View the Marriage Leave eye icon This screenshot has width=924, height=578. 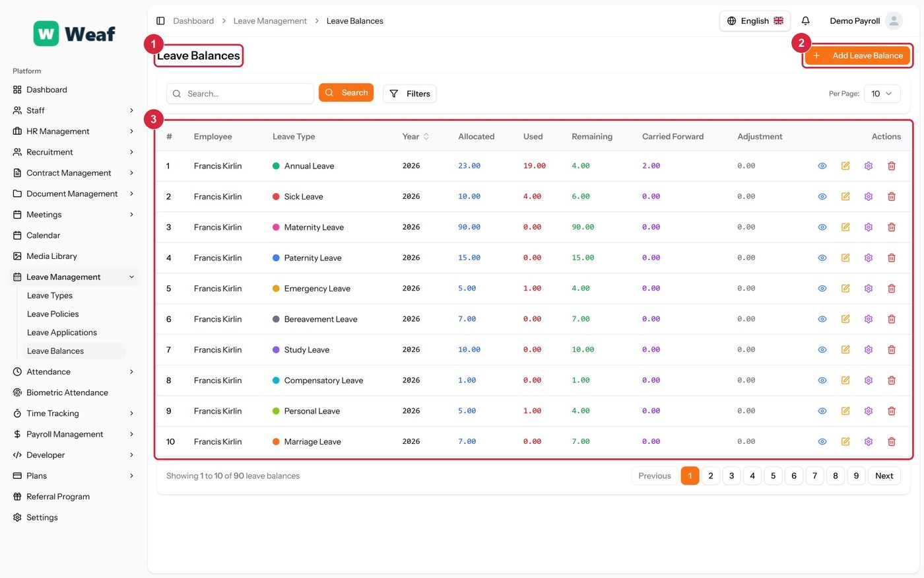click(x=822, y=442)
